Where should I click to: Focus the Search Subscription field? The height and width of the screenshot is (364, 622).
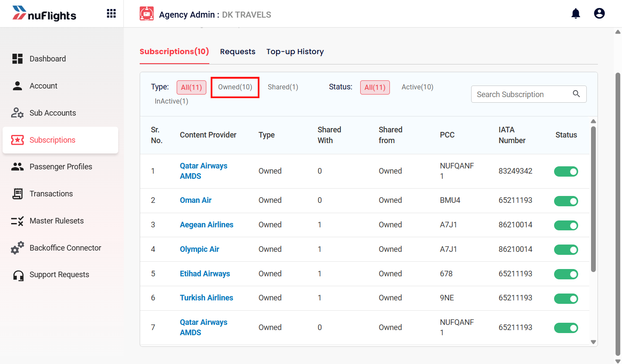coord(529,94)
